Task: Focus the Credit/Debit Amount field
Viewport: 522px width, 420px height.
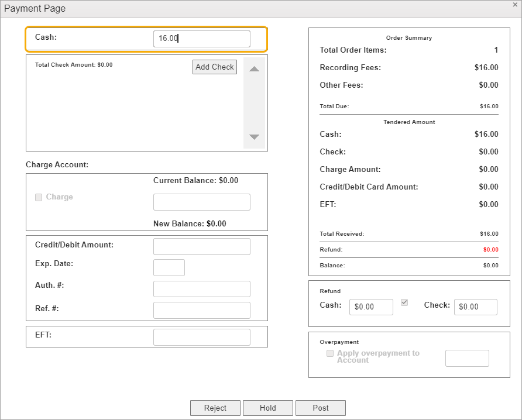Action: tap(201, 246)
